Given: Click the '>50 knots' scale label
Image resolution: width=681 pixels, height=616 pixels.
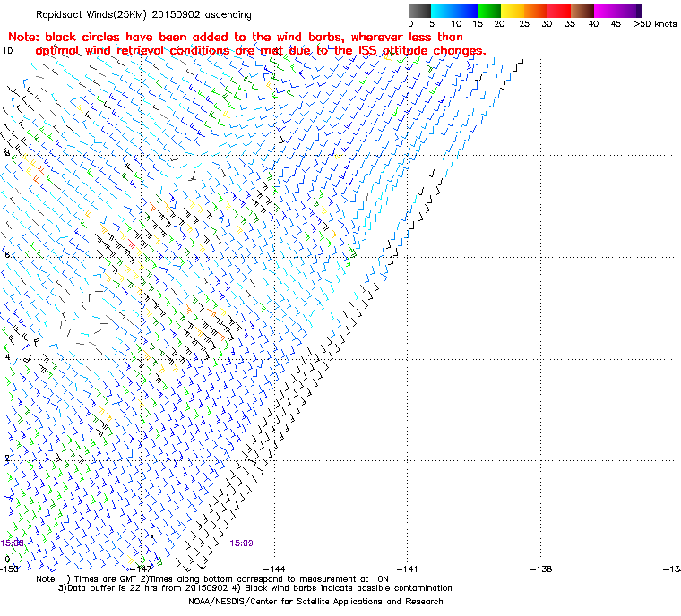Looking at the screenshot, I should point(655,24).
